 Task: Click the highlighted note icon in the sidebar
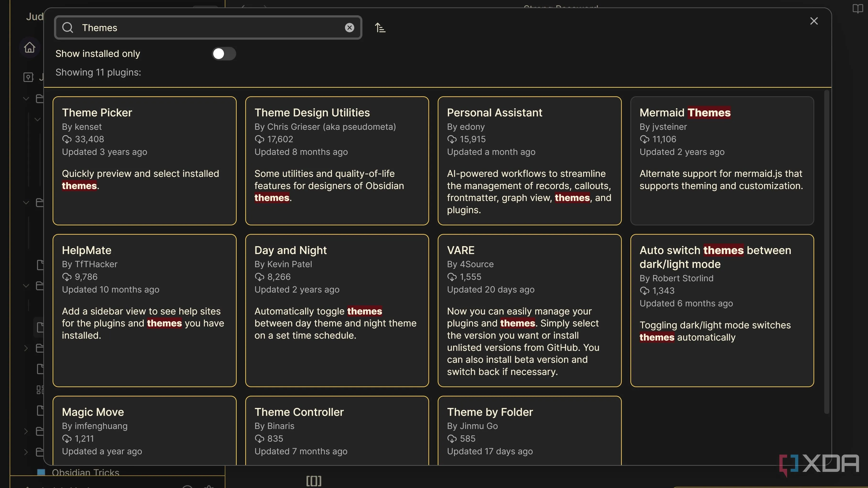point(40,327)
